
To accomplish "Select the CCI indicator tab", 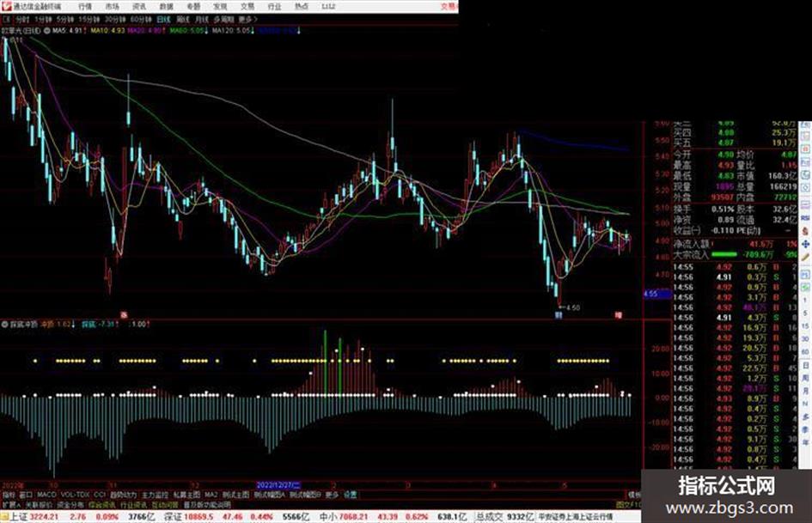I will (100, 495).
